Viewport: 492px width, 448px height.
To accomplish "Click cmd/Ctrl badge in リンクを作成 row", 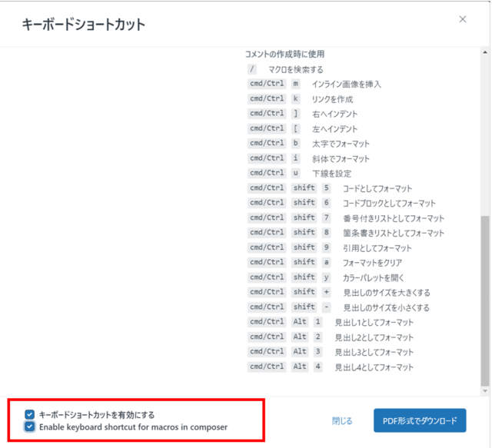I will [267, 98].
